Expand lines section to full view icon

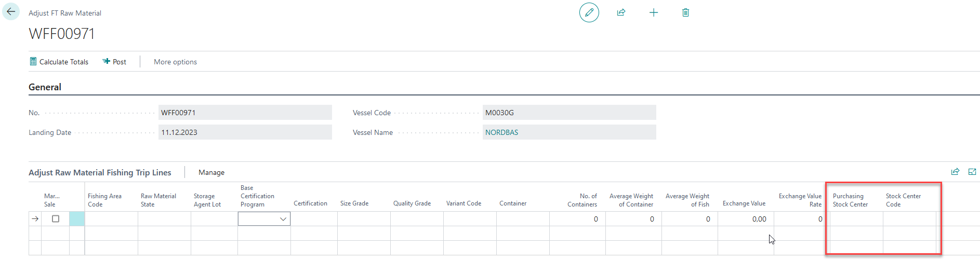pyautogui.click(x=972, y=172)
